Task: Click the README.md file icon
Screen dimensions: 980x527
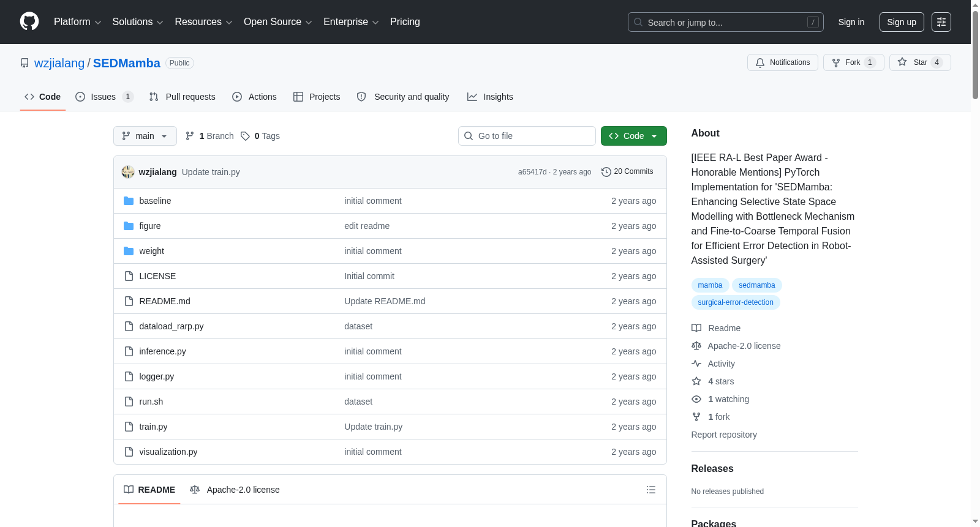Action: tap(129, 301)
